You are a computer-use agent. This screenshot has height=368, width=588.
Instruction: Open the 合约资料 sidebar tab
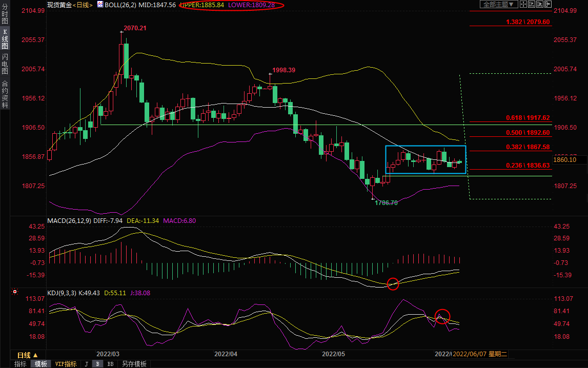(x=5, y=94)
